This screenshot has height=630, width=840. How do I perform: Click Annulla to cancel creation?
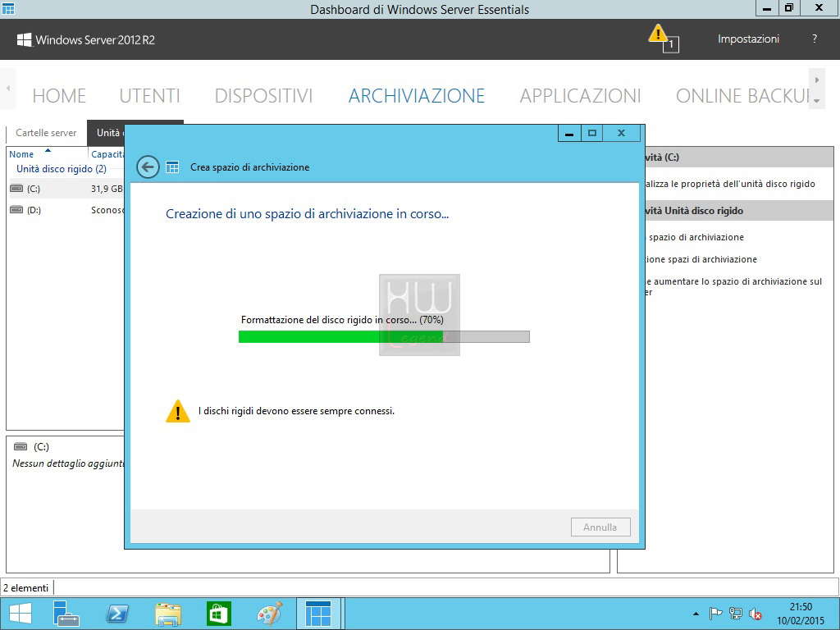click(x=600, y=527)
